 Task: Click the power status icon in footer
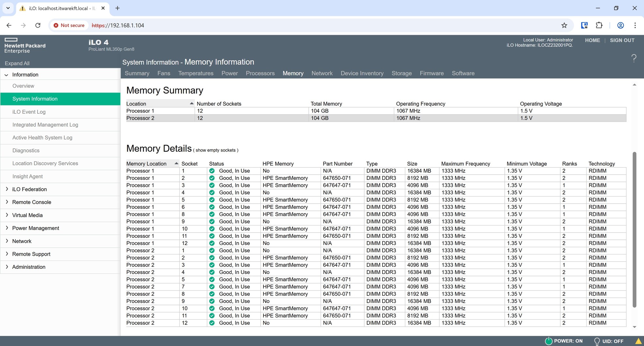coord(548,341)
